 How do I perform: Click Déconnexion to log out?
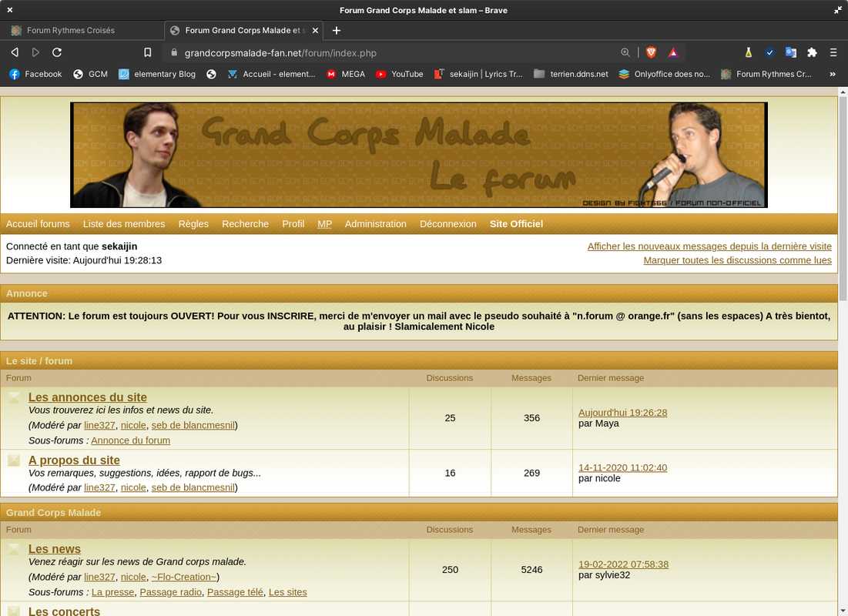click(x=447, y=224)
